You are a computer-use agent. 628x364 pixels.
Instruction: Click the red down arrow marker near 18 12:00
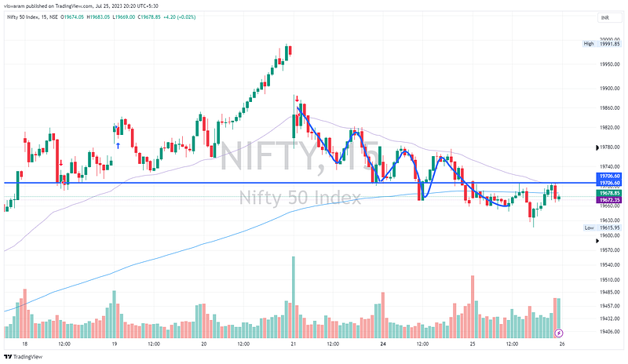pyautogui.click(x=61, y=162)
